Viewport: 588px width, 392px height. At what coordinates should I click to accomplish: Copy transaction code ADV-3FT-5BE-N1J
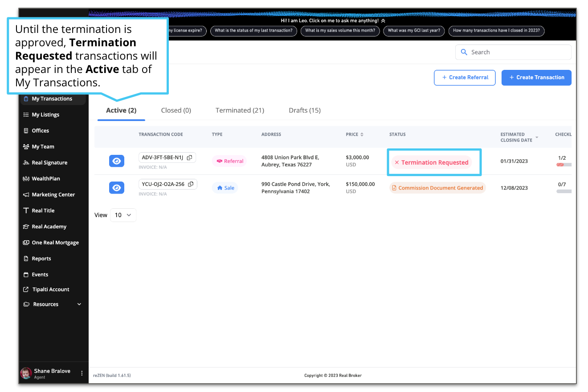click(x=189, y=157)
